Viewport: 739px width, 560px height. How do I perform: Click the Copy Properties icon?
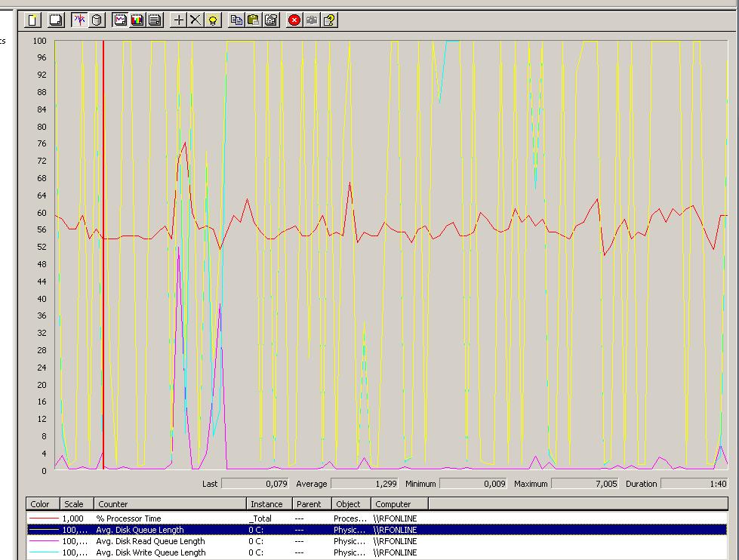[x=236, y=20]
